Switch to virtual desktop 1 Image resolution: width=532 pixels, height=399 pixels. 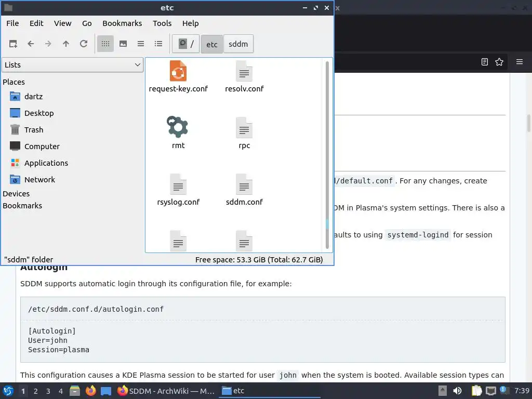coord(23,391)
